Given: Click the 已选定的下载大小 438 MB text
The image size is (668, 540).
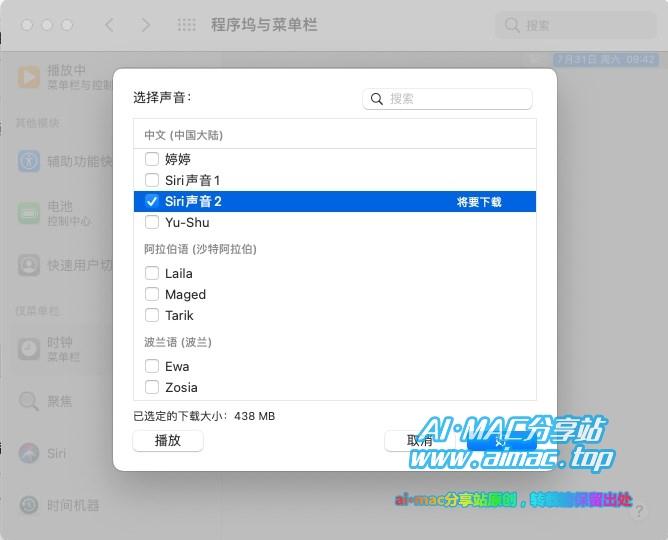Looking at the screenshot, I should click(x=204, y=416).
